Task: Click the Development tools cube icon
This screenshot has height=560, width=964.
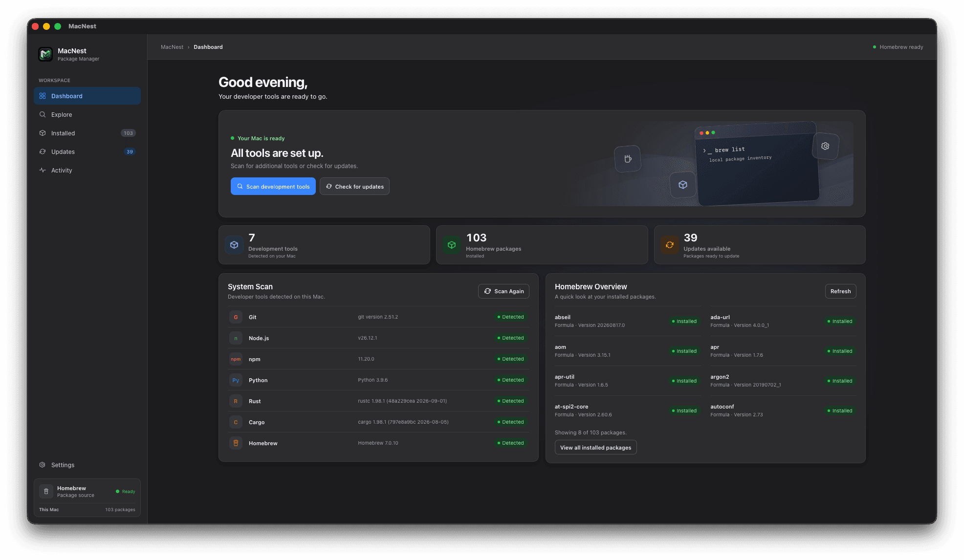Action: 234,245
